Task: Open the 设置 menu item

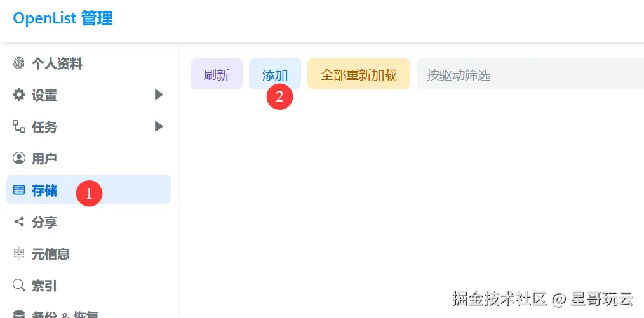Action: [89, 95]
